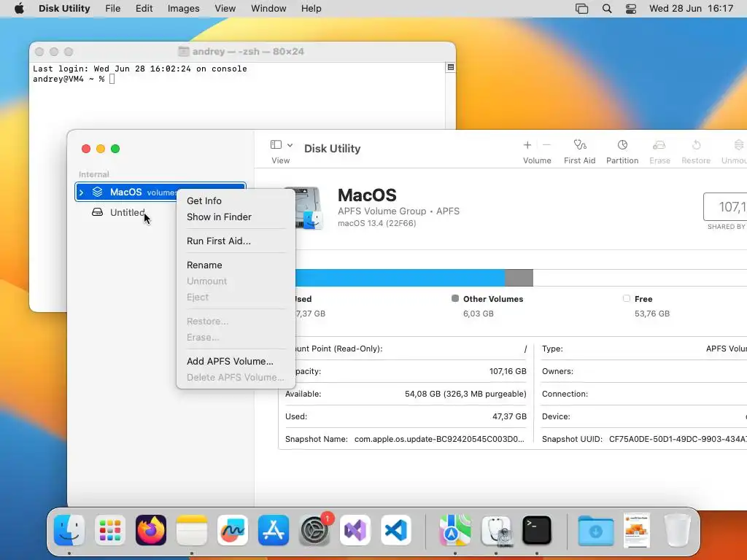
Task: Click the Snapshot Name value text
Action: 439,439
